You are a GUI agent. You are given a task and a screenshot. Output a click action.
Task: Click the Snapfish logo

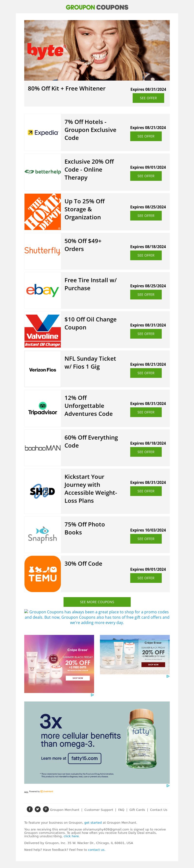(x=42, y=534)
